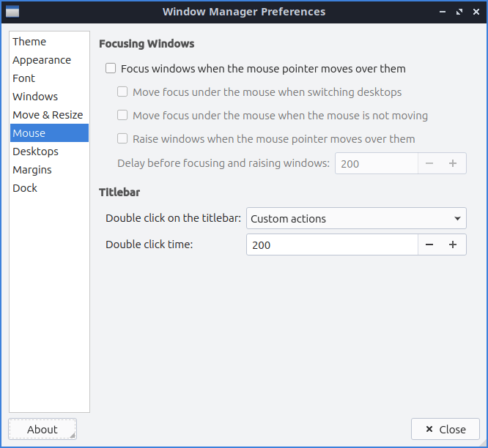488x448 pixels.
Task: Open the Theme settings section
Action: point(29,42)
